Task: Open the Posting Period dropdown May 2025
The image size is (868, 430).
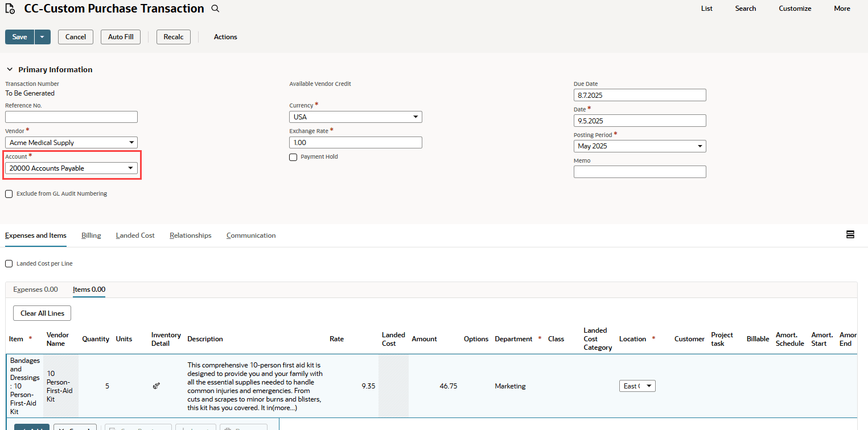Action: (640, 146)
